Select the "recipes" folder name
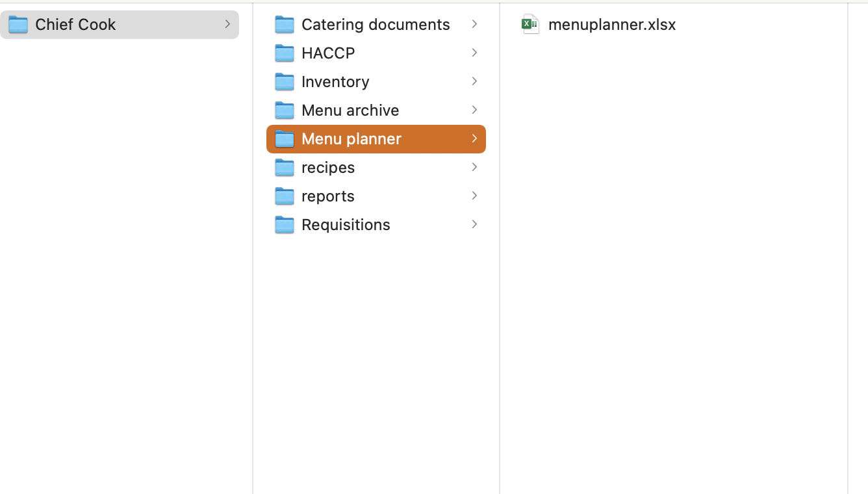The image size is (868, 494). pyautogui.click(x=328, y=168)
